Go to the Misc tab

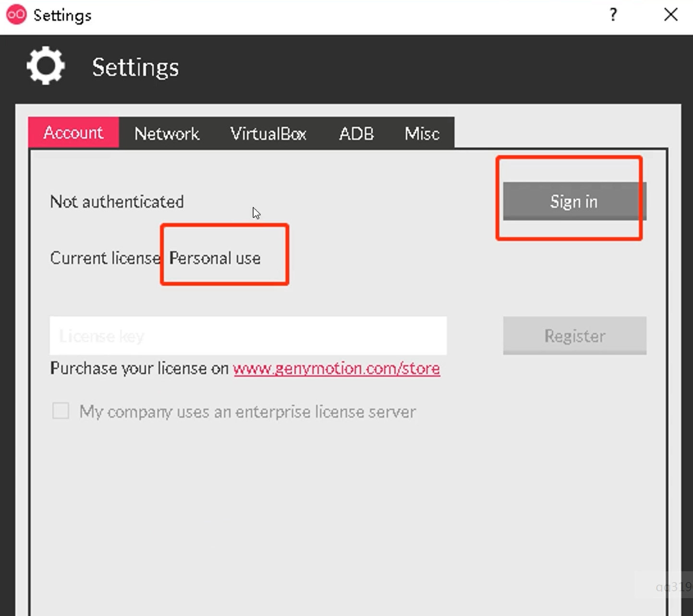[422, 133]
